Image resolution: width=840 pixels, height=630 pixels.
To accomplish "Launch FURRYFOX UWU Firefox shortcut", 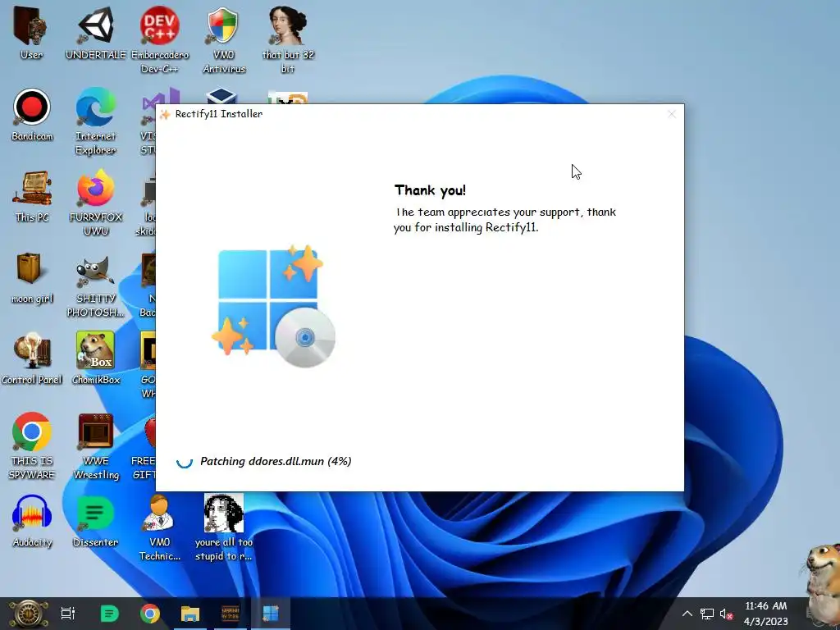I will pyautogui.click(x=95, y=203).
